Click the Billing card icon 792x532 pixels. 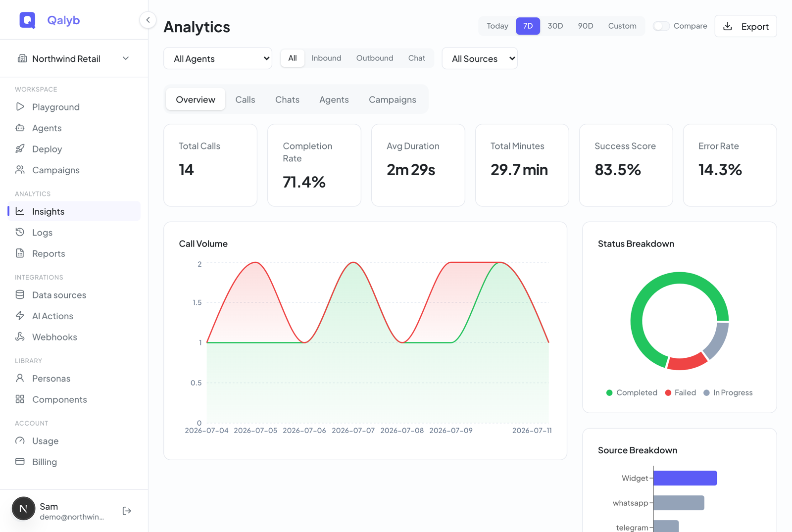(20, 461)
